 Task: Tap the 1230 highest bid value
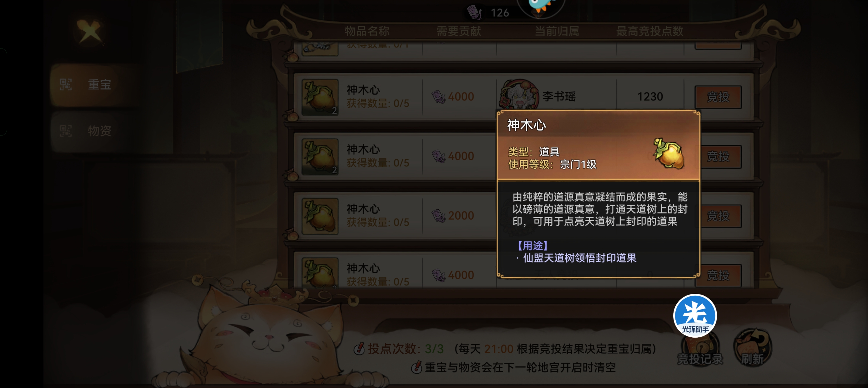[650, 97]
